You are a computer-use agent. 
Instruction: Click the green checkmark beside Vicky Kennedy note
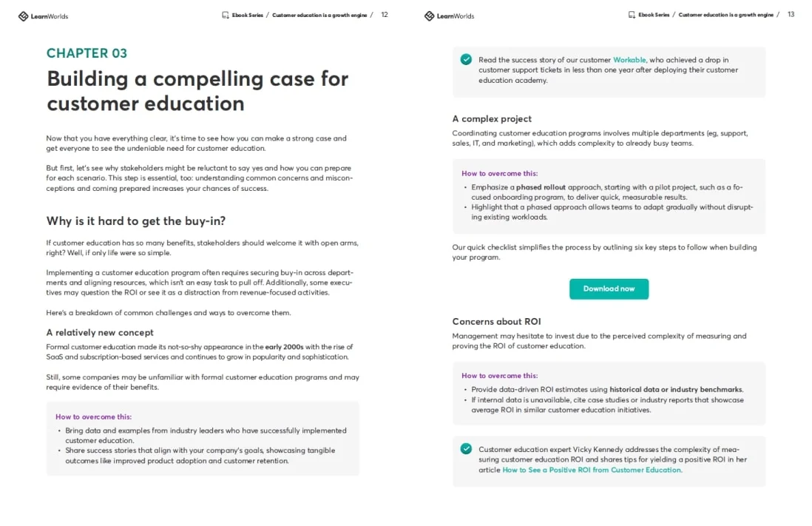[x=466, y=448]
